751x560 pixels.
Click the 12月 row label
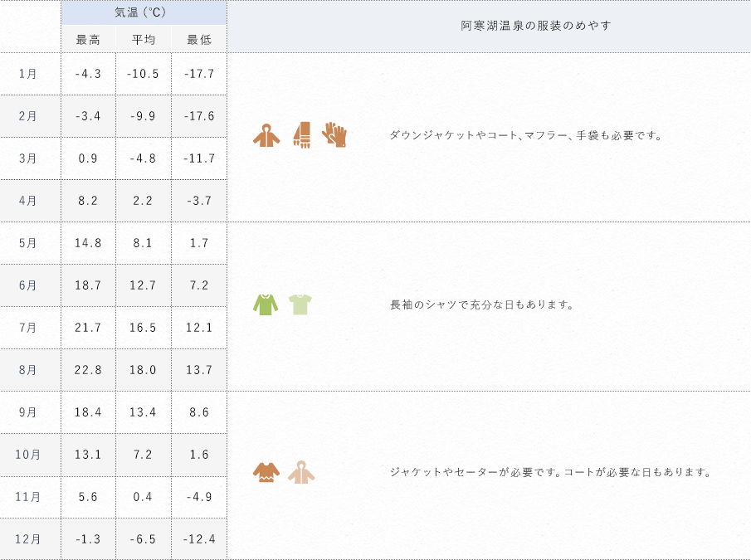tap(27, 539)
